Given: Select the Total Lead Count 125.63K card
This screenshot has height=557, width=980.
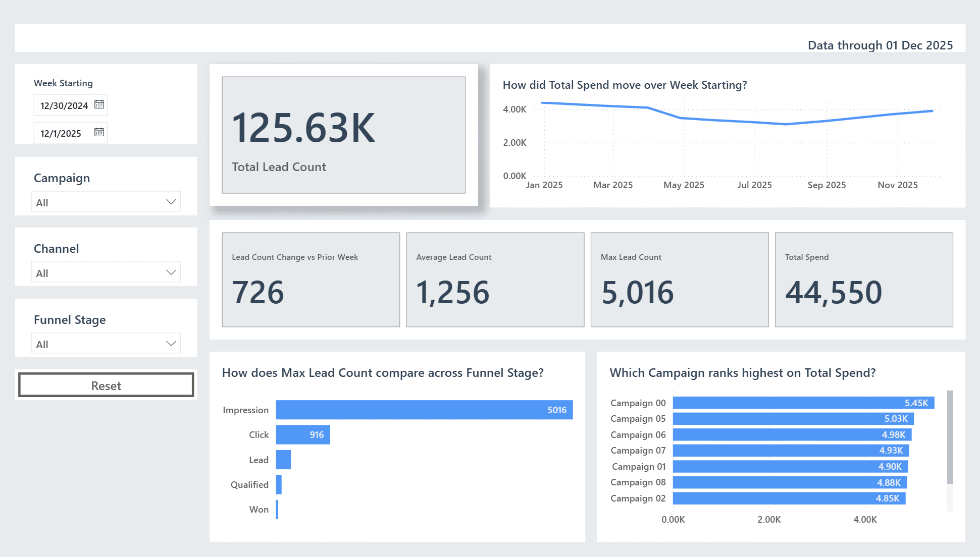Looking at the screenshot, I should 344,135.
